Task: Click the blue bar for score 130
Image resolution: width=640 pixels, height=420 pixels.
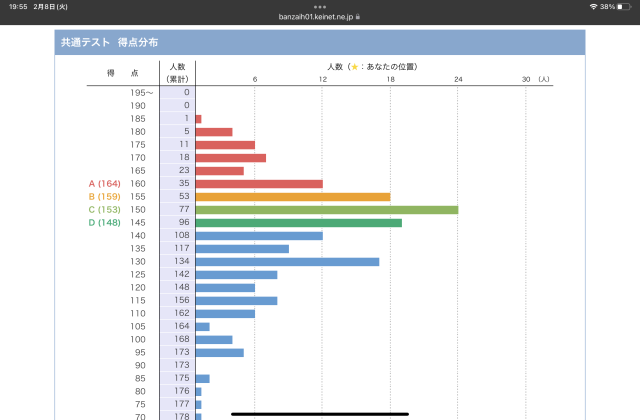Action: (x=287, y=262)
